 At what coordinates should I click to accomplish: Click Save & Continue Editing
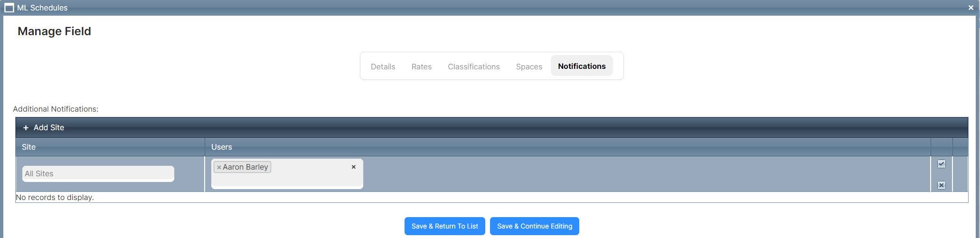pos(535,226)
